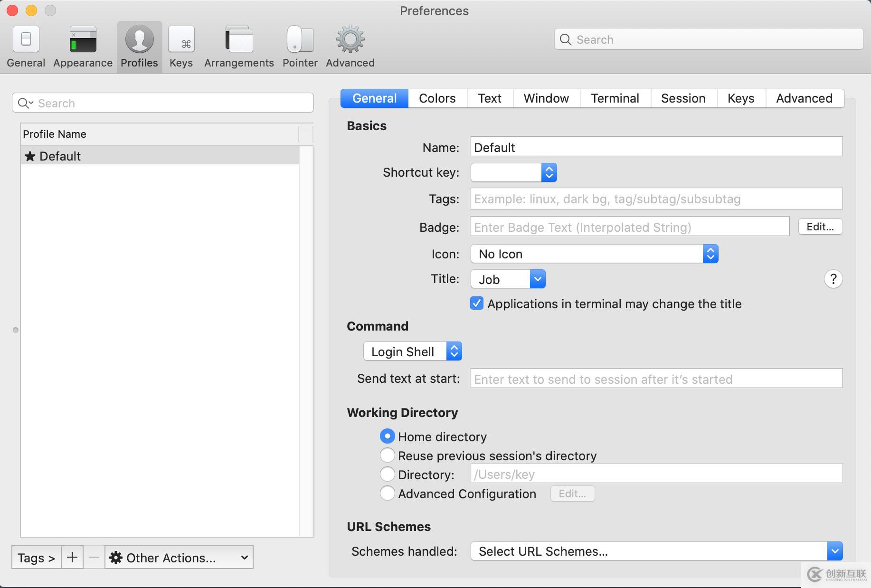The image size is (871, 588).
Task: Open the General preferences pane
Action: [x=26, y=45]
